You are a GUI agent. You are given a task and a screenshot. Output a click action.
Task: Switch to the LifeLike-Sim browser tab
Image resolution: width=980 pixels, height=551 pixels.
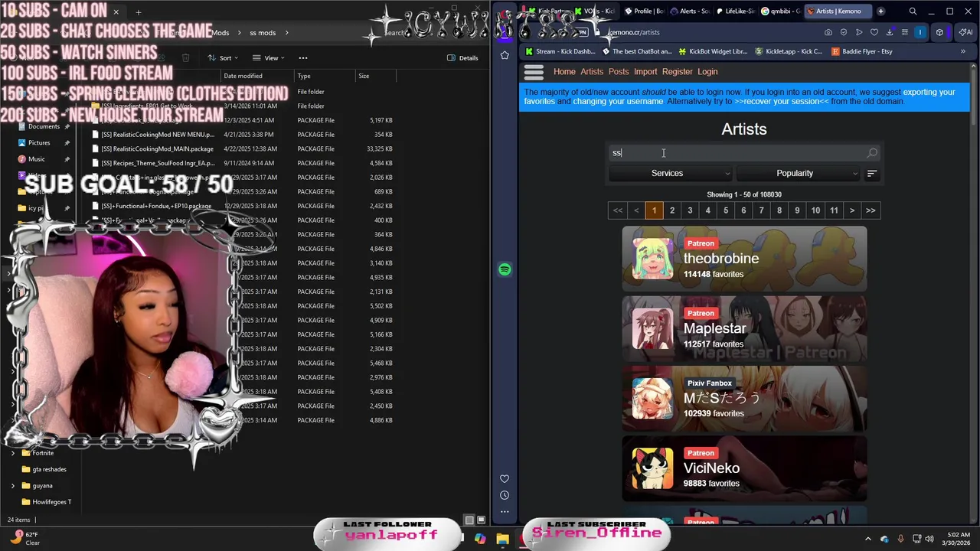pos(735,11)
